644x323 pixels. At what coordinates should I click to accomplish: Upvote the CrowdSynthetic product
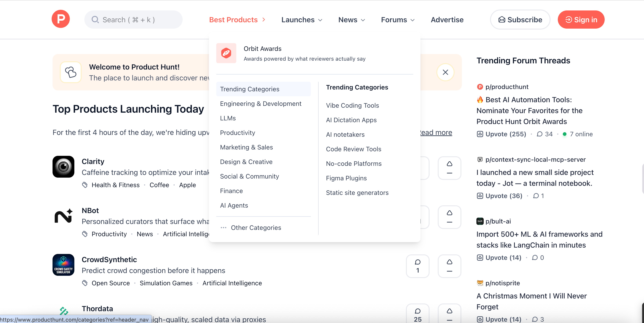(x=449, y=266)
